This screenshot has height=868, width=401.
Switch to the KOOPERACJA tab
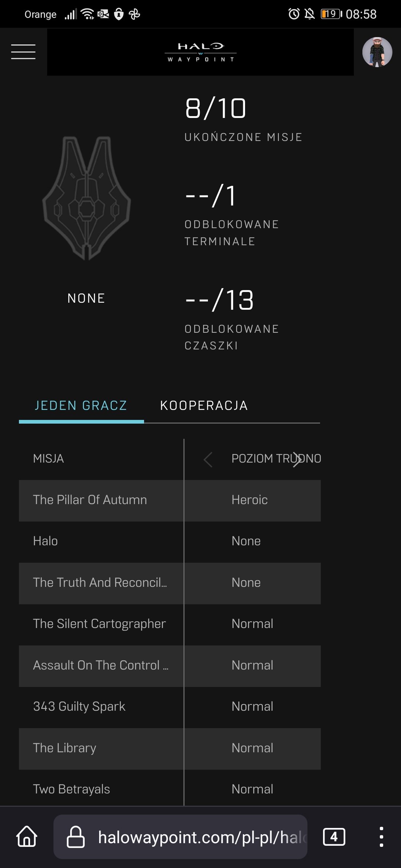(204, 405)
